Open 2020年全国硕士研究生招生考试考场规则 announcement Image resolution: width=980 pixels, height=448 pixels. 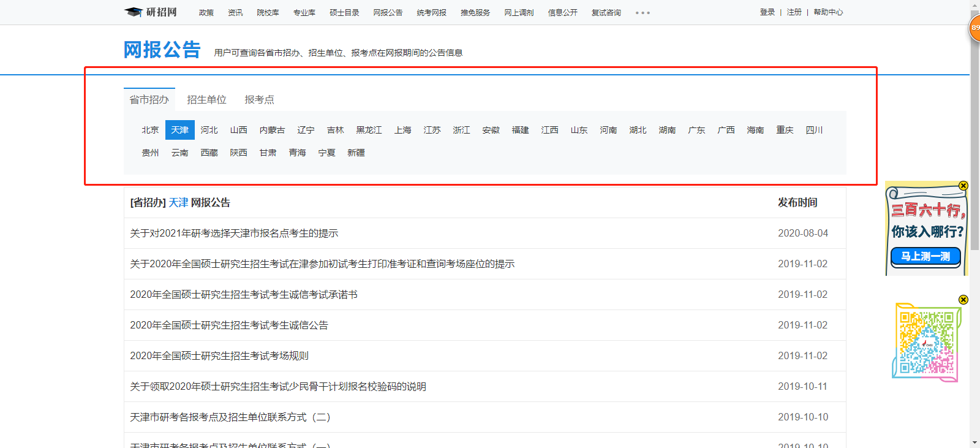click(219, 355)
